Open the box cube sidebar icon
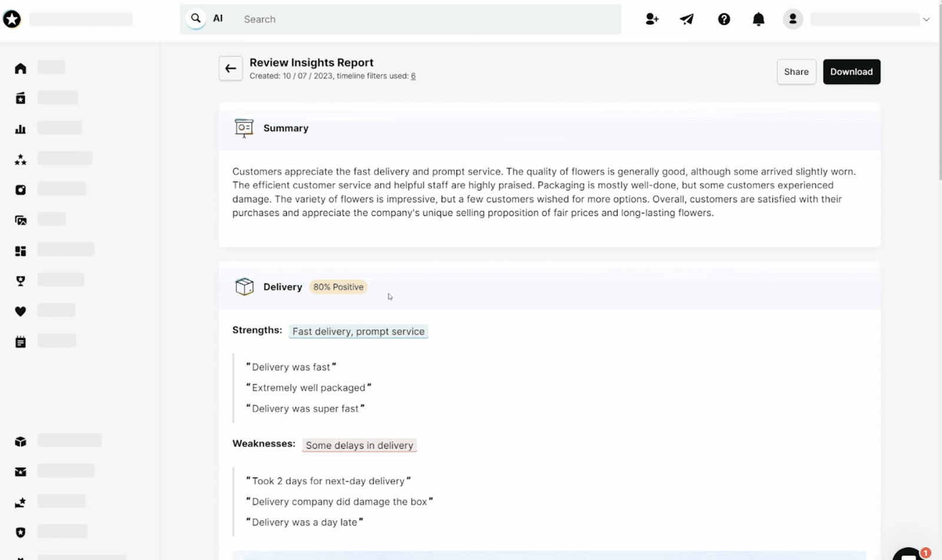This screenshot has height=560, width=942. [21, 441]
